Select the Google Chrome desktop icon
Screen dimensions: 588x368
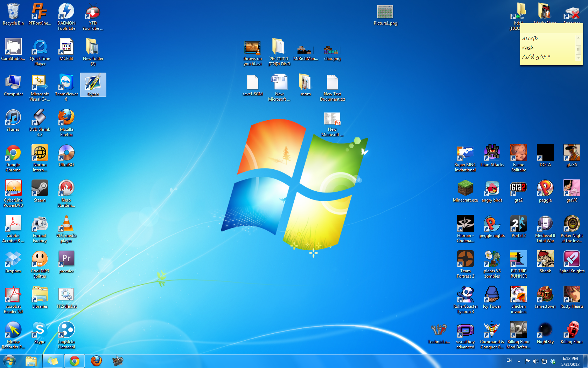click(x=13, y=158)
